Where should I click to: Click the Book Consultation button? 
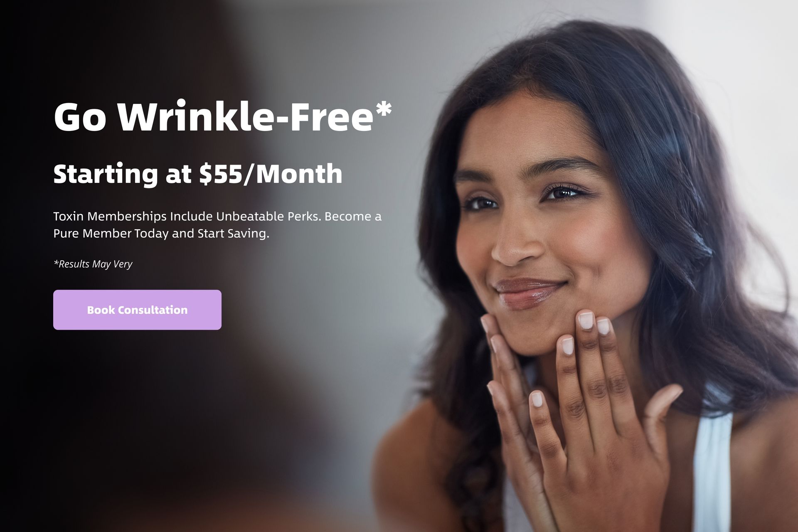[x=137, y=310]
